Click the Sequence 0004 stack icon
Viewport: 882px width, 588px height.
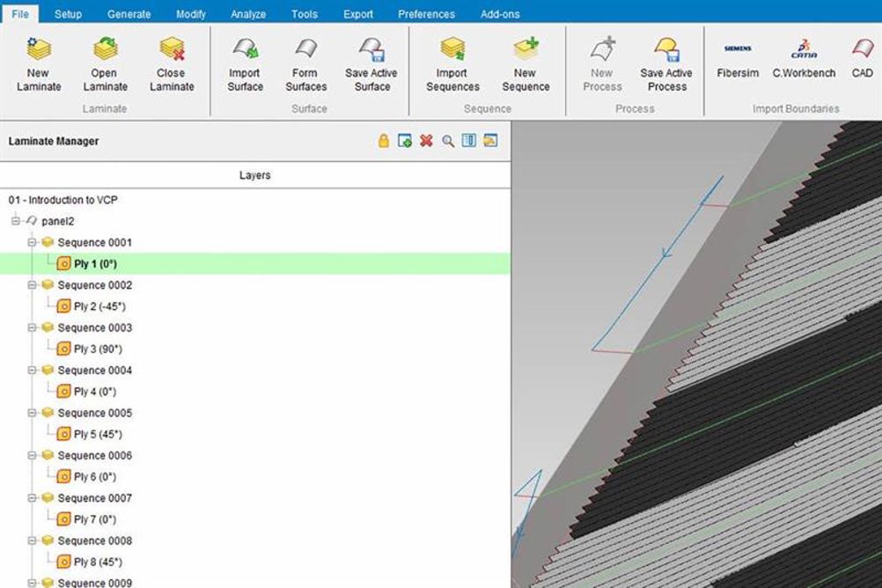(48, 370)
